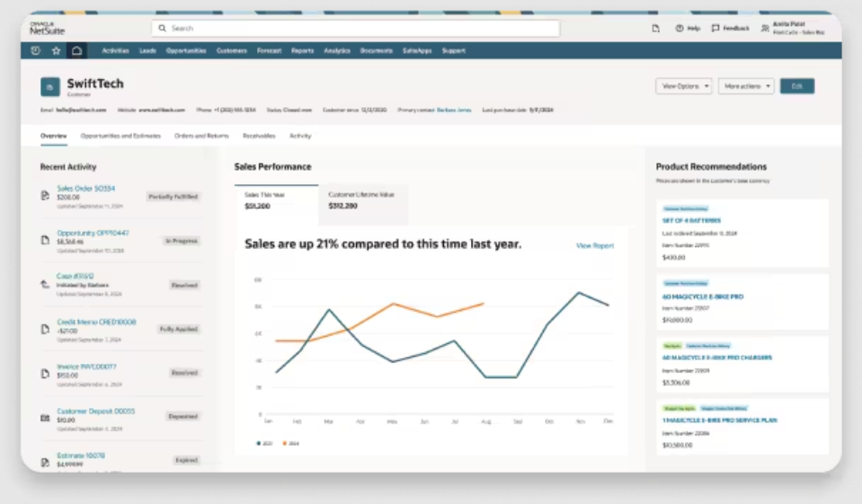Click the Invoice row document icon

45,373
